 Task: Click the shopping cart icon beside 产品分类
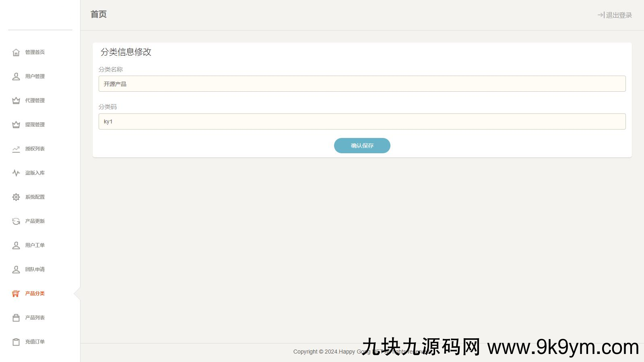(16, 294)
